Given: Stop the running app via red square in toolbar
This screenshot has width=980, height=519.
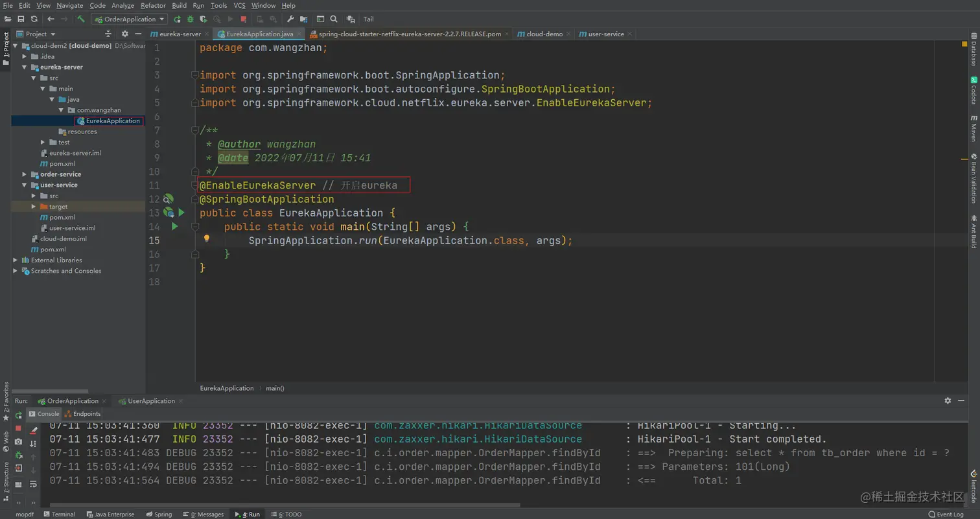Looking at the screenshot, I should click(243, 19).
